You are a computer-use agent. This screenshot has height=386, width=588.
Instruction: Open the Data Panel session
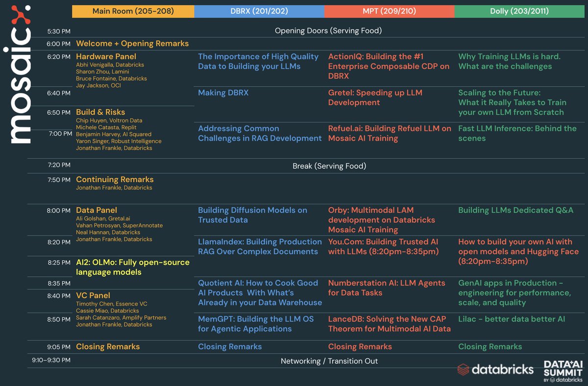coord(97,210)
